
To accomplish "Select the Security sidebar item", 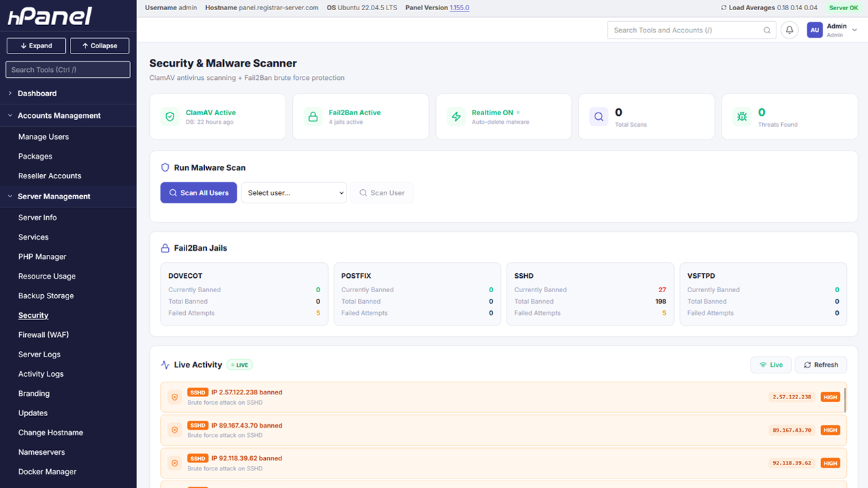I will pos(33,316).
